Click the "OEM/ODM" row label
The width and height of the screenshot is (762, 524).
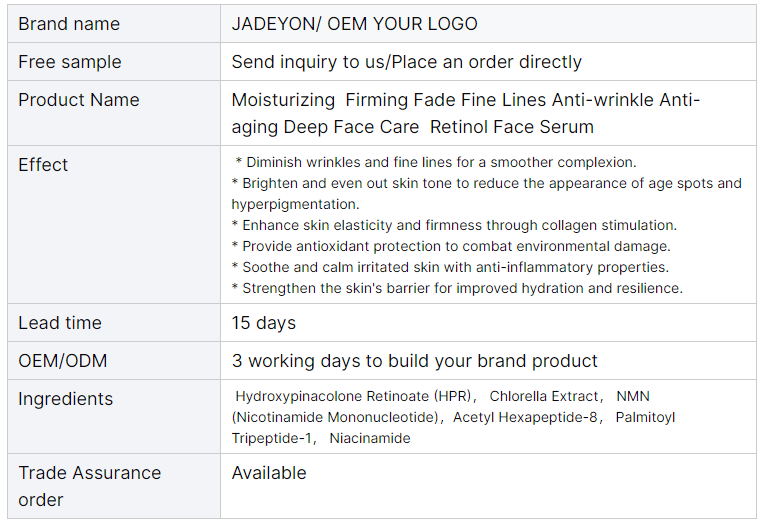63,361
